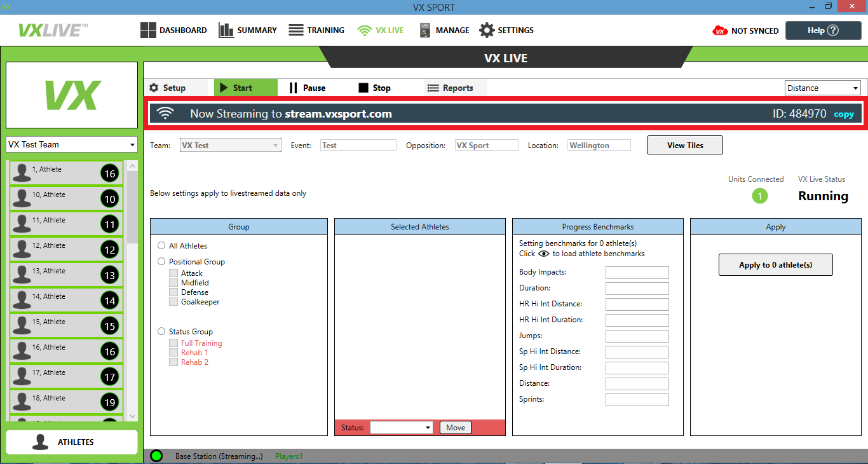Click the Duration benchmark input field
The height and width of the screenshot is (464, 868).
[637, 288]
